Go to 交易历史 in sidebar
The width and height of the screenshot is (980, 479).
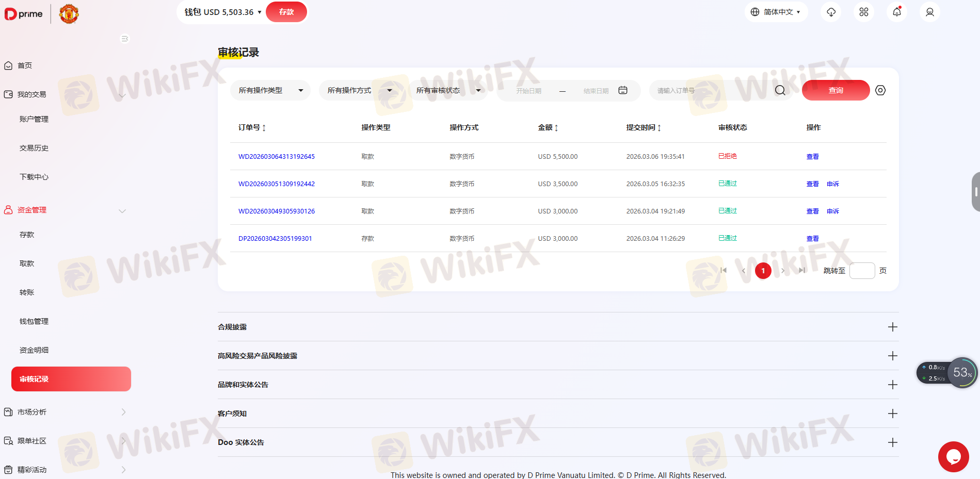[34, 148]
